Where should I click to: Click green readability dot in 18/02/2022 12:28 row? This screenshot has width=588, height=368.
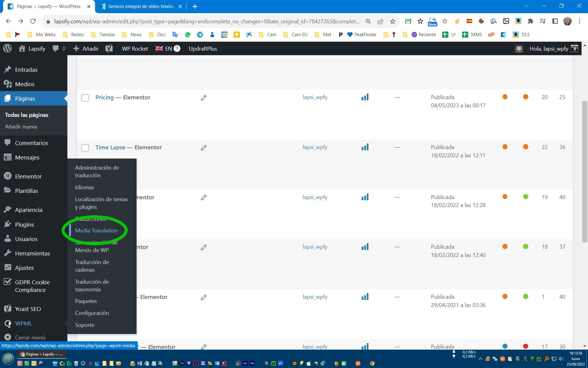click(x=526, y=197)
